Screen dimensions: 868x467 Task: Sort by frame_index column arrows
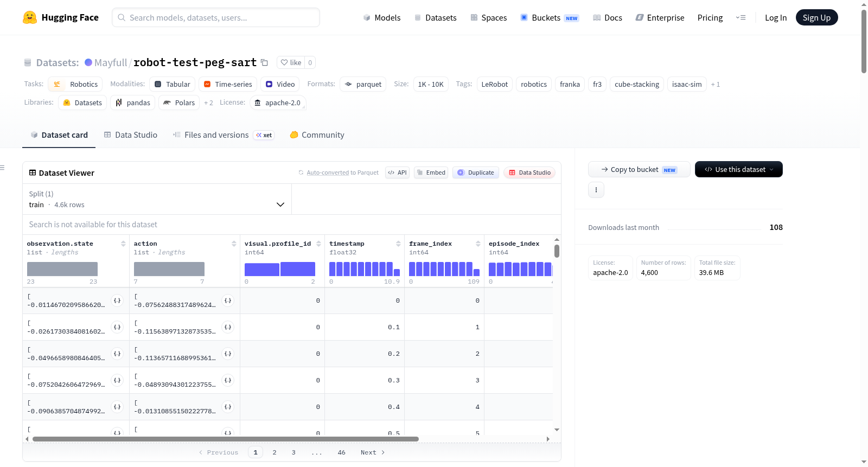click(478, 244)
